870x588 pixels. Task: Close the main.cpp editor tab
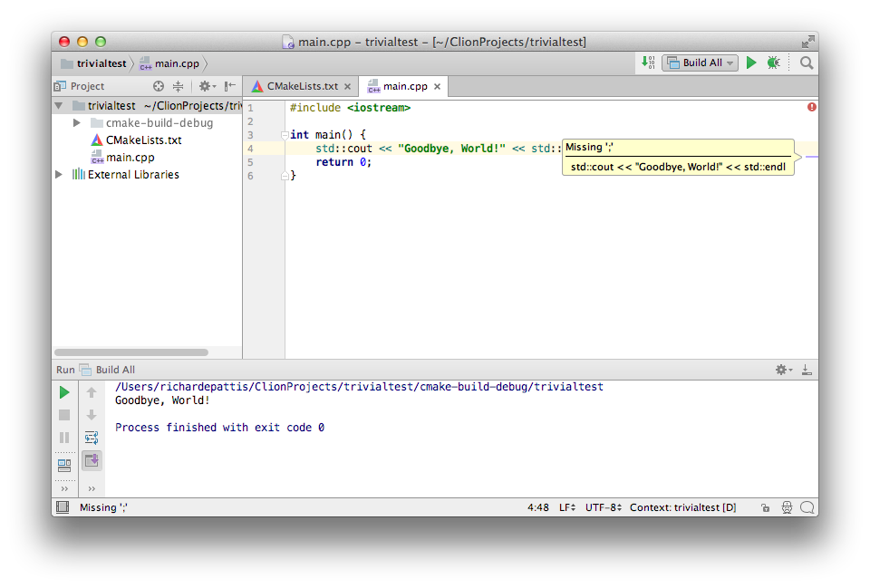coord(437,87)
